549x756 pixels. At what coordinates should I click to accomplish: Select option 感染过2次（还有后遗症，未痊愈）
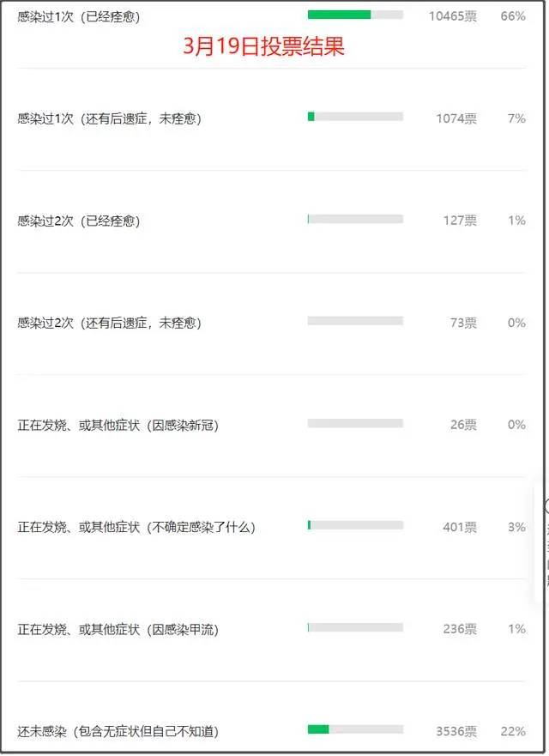tap(109, 323)
